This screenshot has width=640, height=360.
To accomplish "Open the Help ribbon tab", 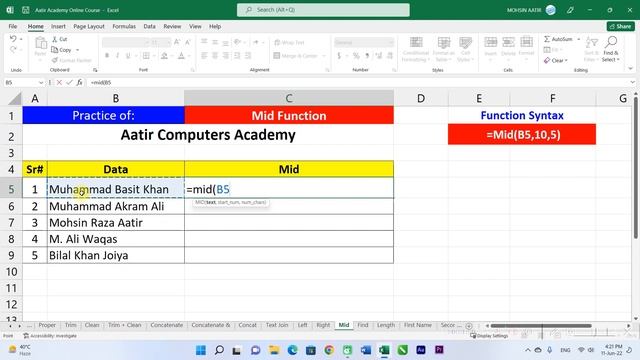I will [x=215, y=27].
